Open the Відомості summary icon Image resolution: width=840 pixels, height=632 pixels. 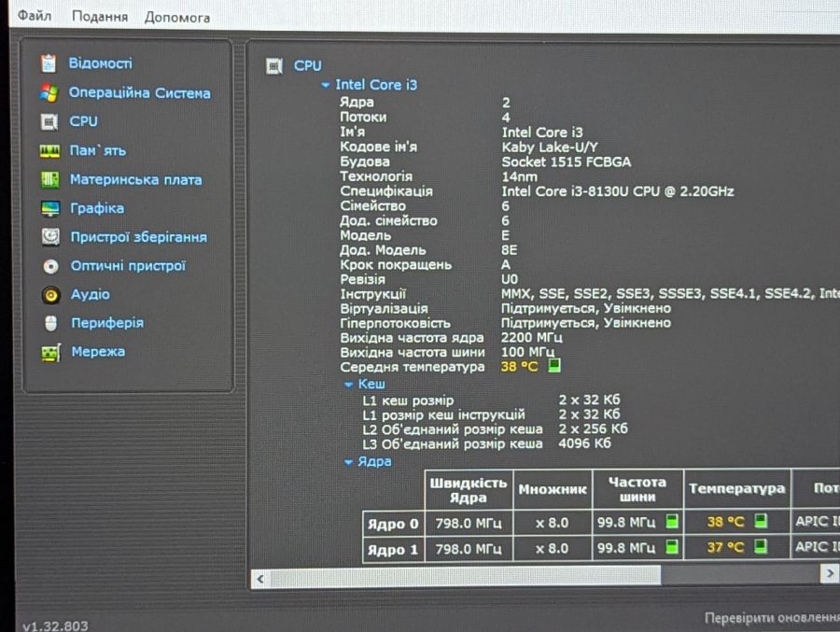click(x=49, y=63)
